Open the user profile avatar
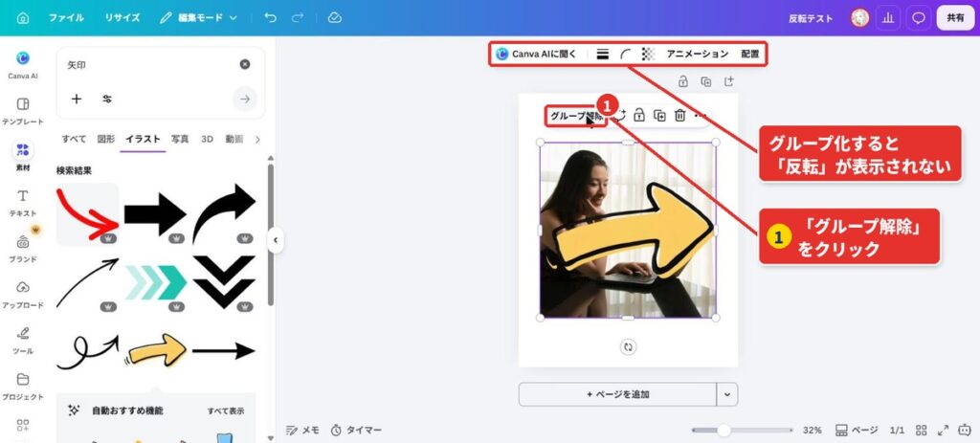 coord(860,18)
